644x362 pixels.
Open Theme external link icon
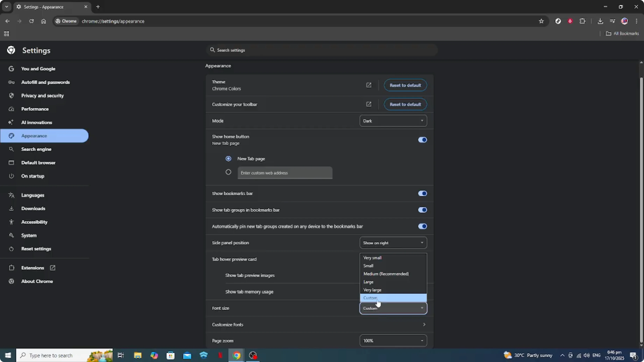(369, 85)
